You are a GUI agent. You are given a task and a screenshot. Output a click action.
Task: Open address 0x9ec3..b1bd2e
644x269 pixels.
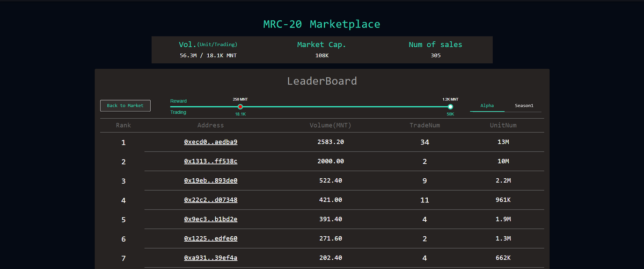pyautogui.click(x=210, y=220)
